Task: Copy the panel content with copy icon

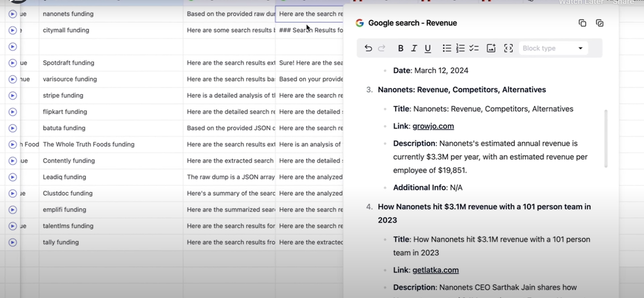Action: point(582,23)
